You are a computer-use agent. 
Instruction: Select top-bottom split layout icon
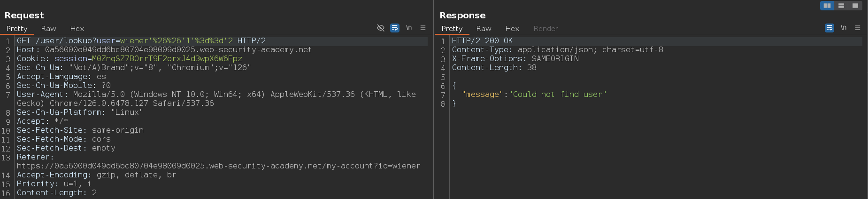(x=841, y=6)
